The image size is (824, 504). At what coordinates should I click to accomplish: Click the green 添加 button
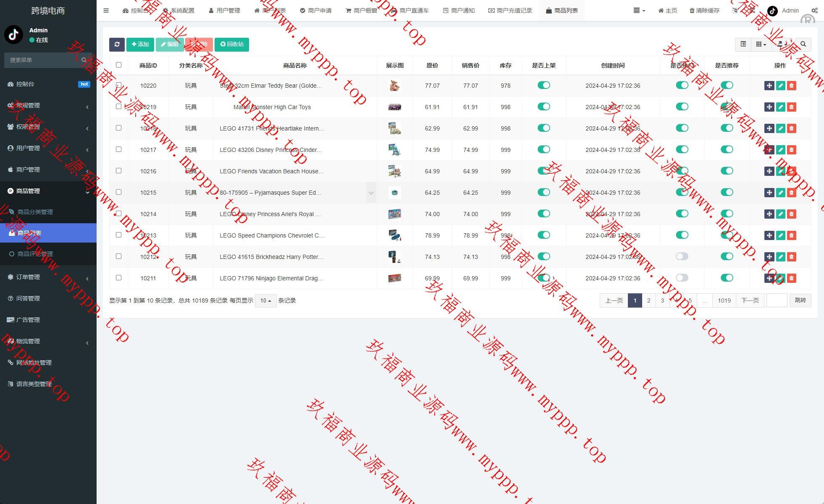tap(140, 44)
